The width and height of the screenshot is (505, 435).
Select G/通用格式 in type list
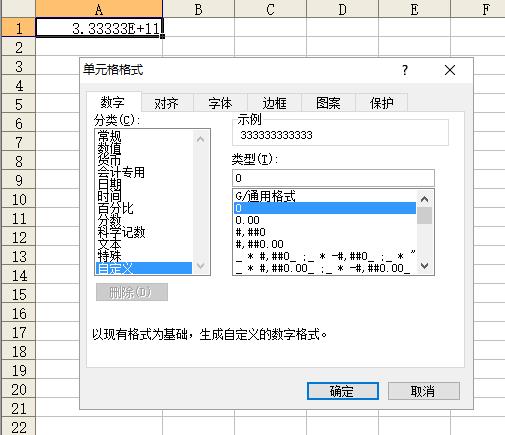pyautogui.click(x=325, y=196)
